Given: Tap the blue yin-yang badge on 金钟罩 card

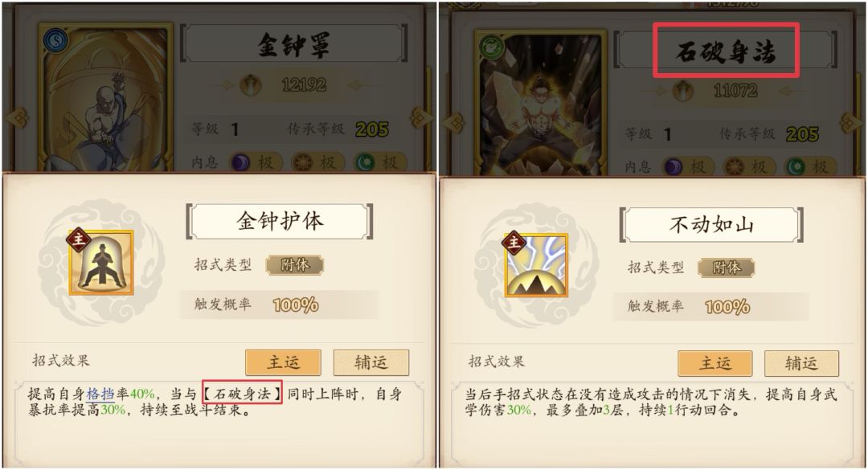Looking at the screenshot, I should 55,40.
